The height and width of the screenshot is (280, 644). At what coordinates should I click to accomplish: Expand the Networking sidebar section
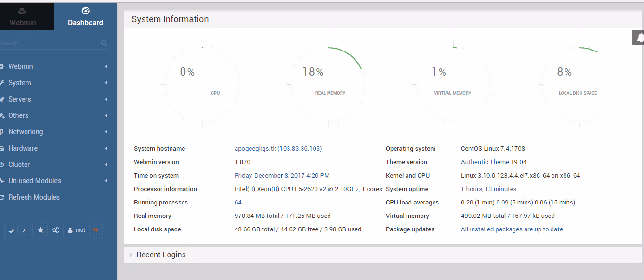point(26,132)
